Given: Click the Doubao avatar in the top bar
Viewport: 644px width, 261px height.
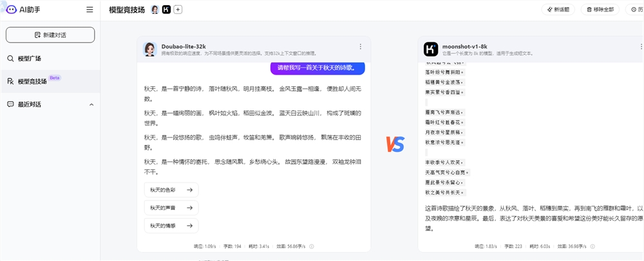Looking at the screenshot, I should [155, 10].
